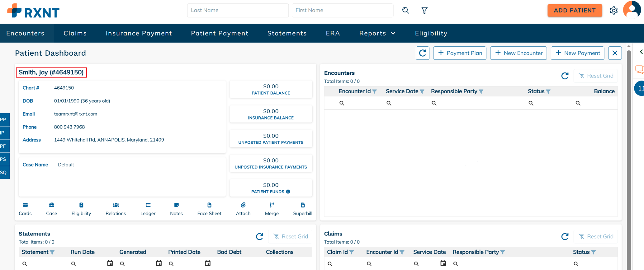The width and height of the screenshot is (644, 270).
Task: Close the Patient Dashboard
Action: [x=615, y=53]
